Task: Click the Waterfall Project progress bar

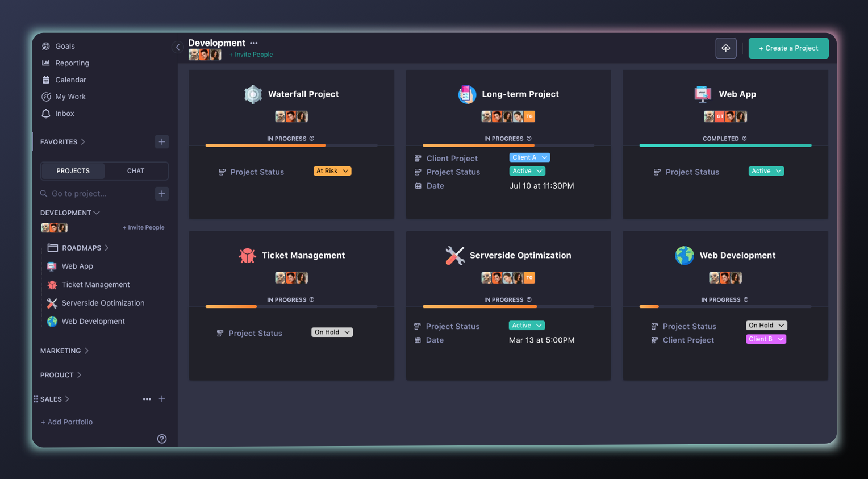Action: [291, 145]
